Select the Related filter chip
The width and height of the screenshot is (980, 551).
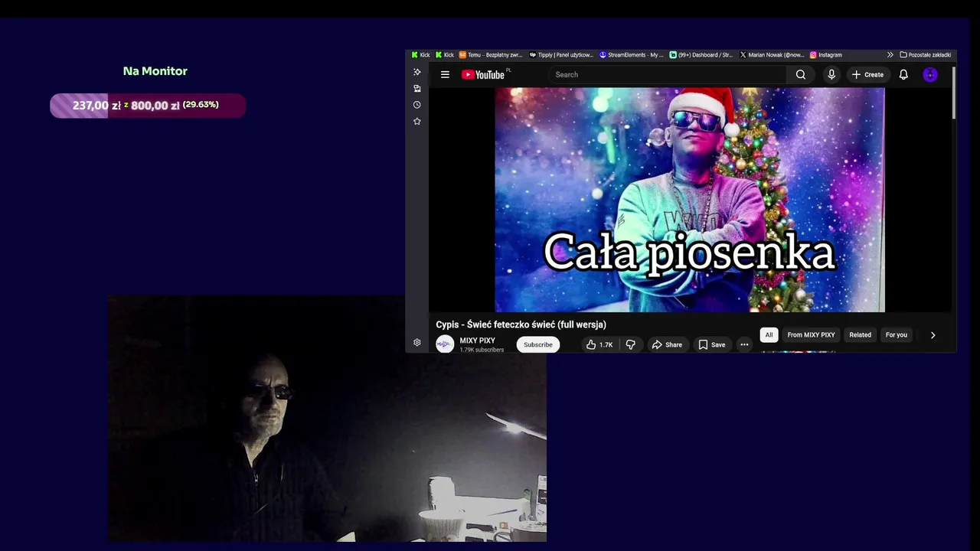(860, 334)
